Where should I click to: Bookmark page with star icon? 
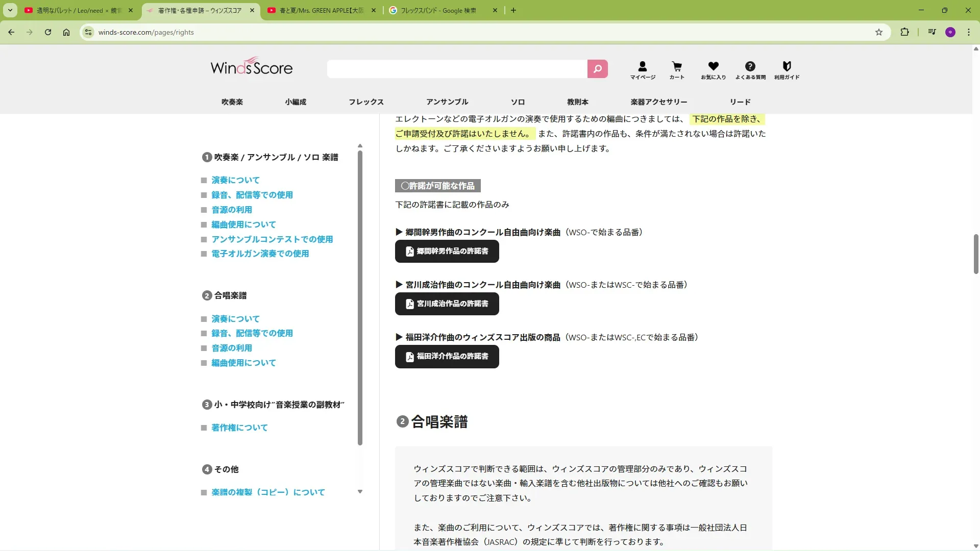click(878, 32)
